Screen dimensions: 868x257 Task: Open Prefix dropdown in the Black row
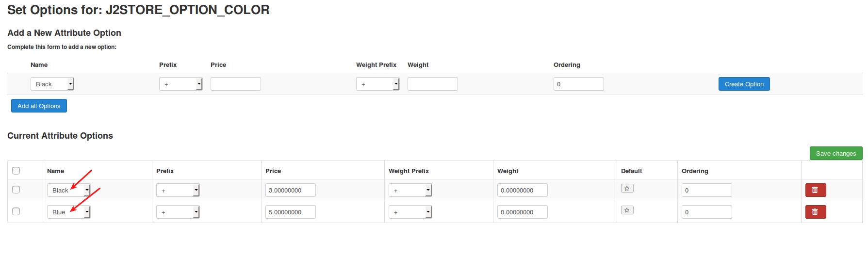pos(178,190)
